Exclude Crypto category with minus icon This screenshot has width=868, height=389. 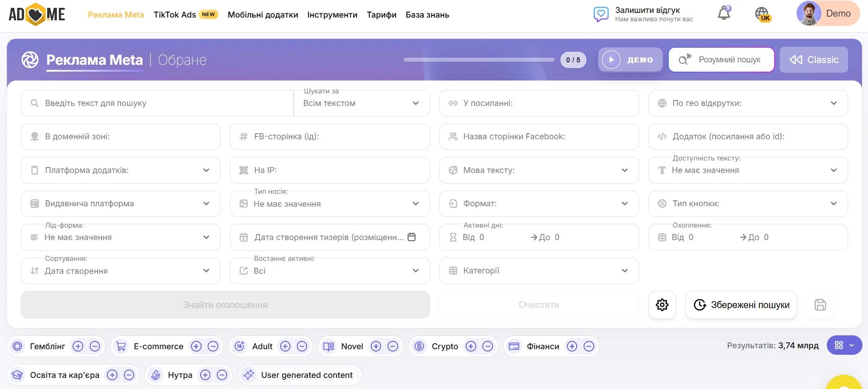(x=488, y=346)
